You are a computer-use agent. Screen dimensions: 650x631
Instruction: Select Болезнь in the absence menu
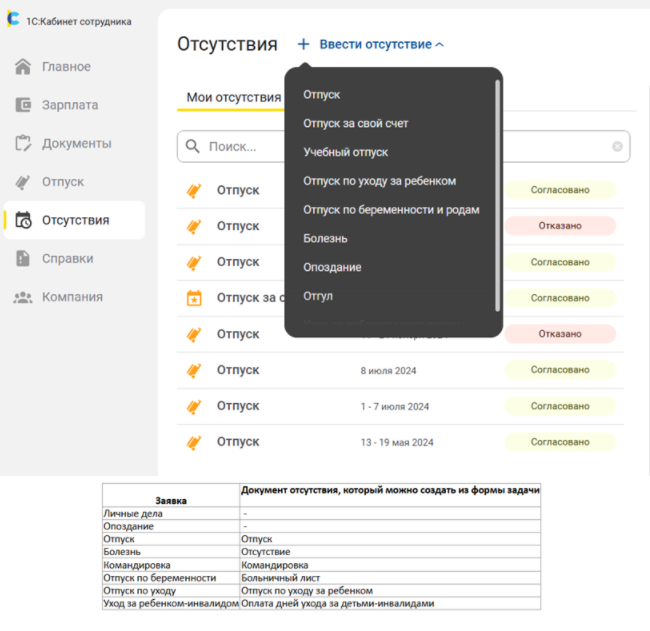coord(325,239)
